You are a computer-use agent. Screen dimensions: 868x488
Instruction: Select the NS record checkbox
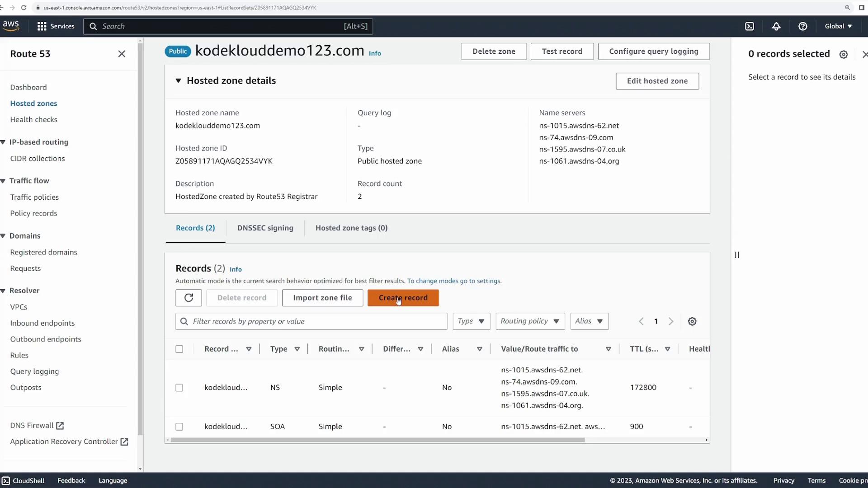pos(179,388)
